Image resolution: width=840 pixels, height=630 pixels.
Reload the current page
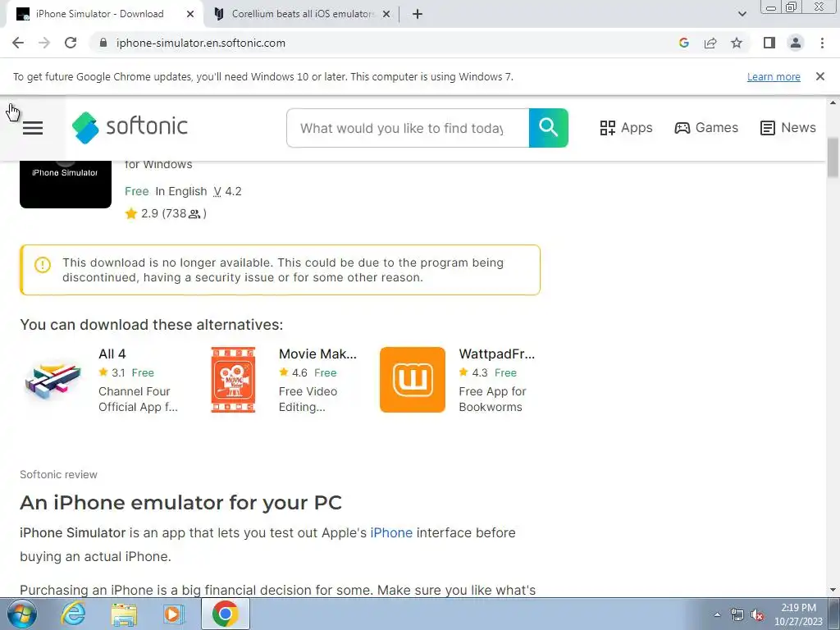pos(71,43)
